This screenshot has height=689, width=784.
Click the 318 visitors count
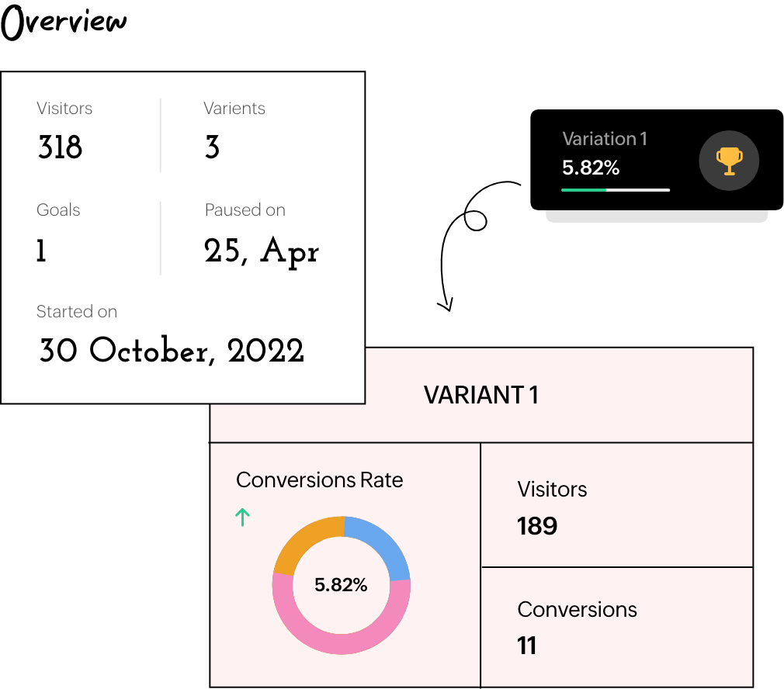[60, 147]
